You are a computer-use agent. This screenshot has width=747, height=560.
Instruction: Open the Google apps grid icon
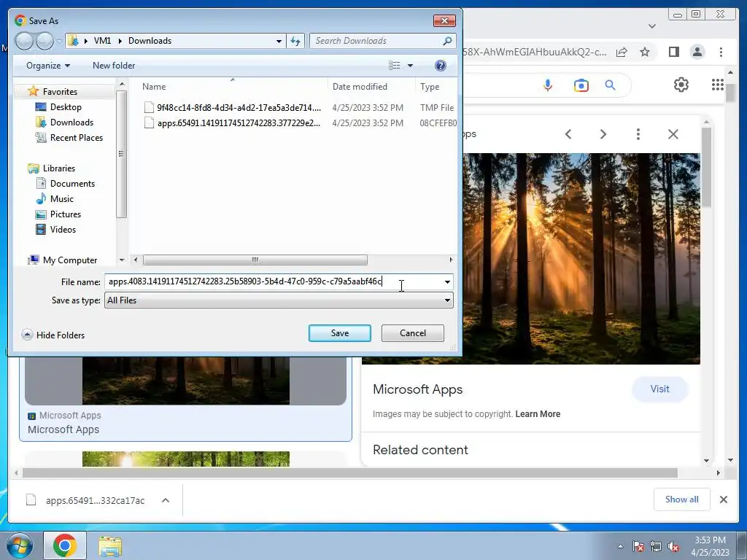718,85
